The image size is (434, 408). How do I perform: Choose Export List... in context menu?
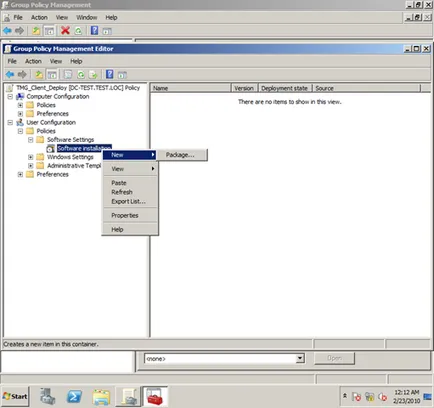tap(130, 202)
